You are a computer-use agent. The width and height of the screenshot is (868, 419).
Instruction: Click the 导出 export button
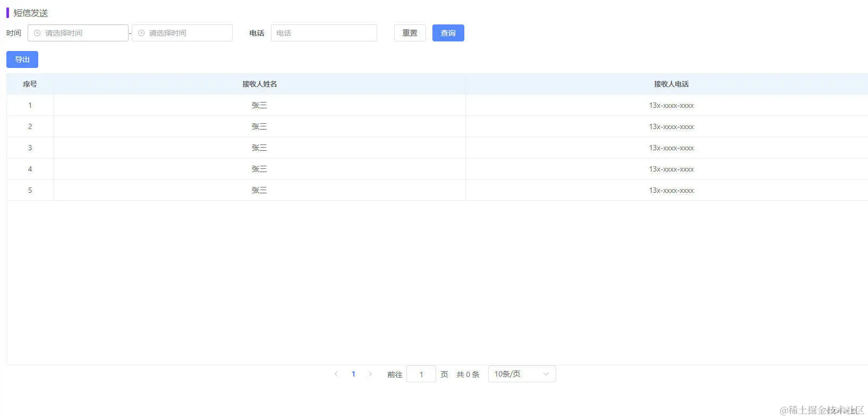coord(22,59)
